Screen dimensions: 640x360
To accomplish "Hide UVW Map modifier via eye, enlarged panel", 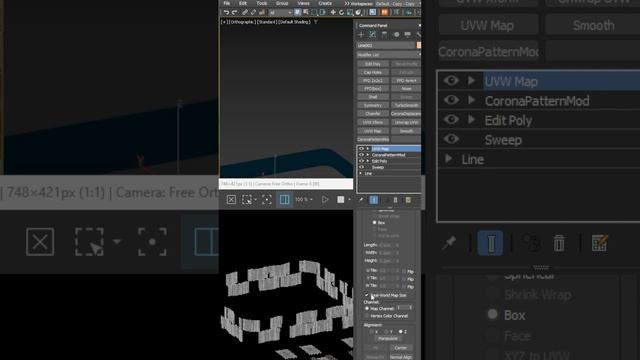I will click(451, 80).
